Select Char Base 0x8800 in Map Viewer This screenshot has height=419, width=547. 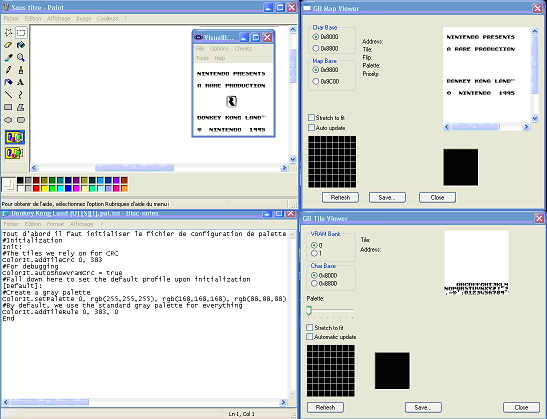pos(316,48)
